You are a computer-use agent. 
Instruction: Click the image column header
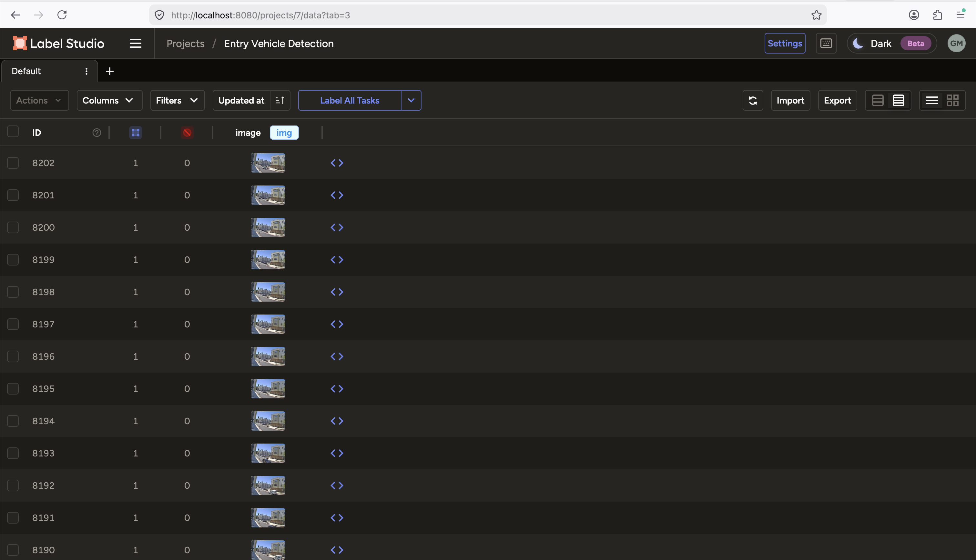click(x=248, y=133)
